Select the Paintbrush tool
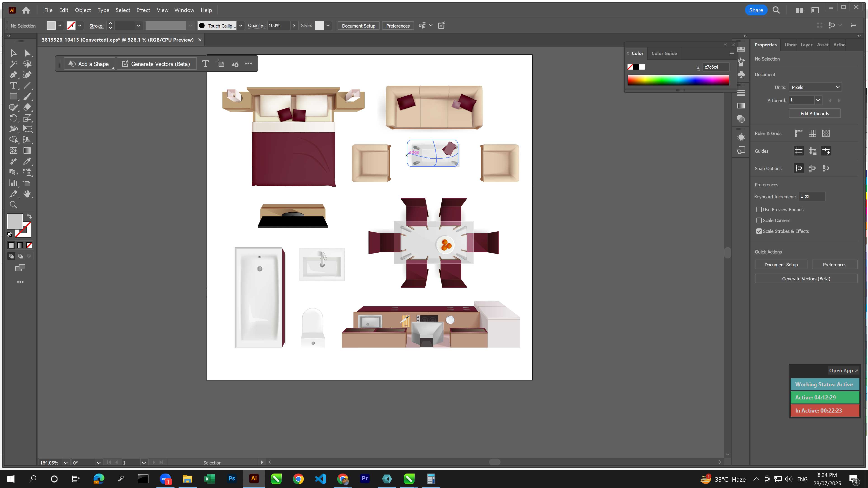The image size is (868, 488). point(27,96)
